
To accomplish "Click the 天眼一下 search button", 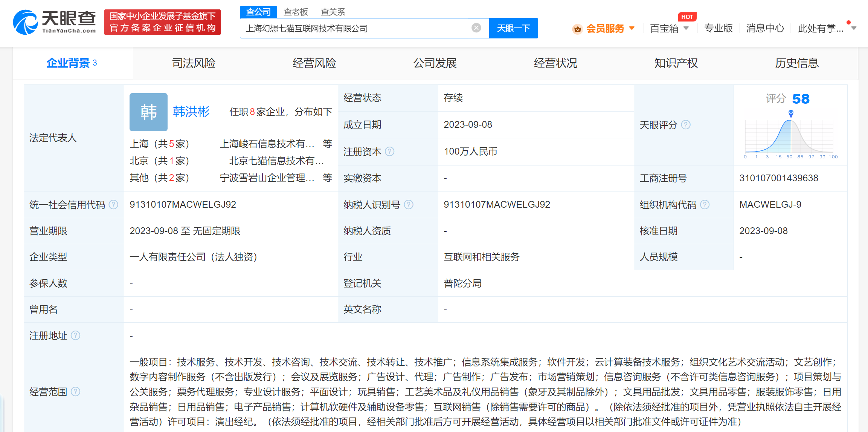I will pyautogui.click(x=513, y=28).
